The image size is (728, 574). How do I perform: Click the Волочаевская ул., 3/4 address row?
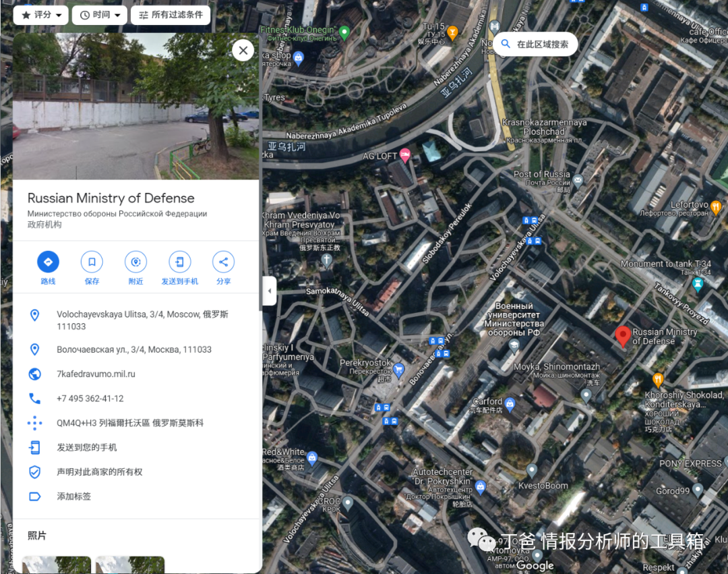135,349
